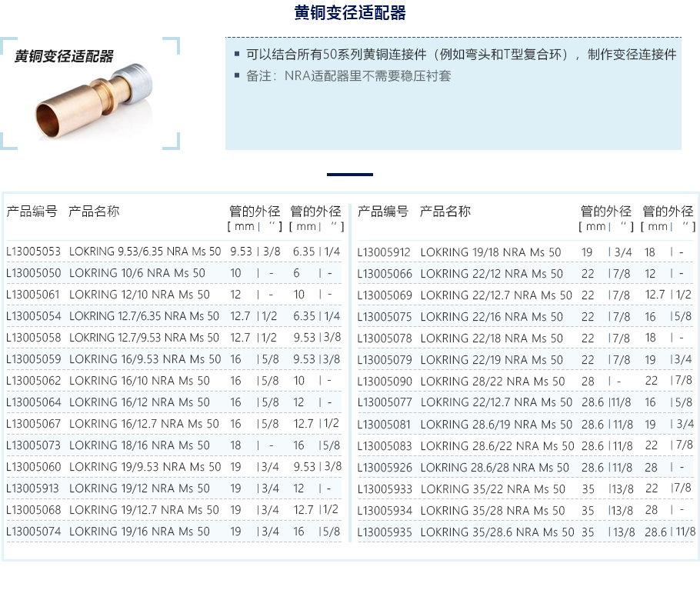This screenshot has width=700, height=600.
Task: Select name LOKRING 22/16 NRA Ms 50
Action: coord(492,317)
